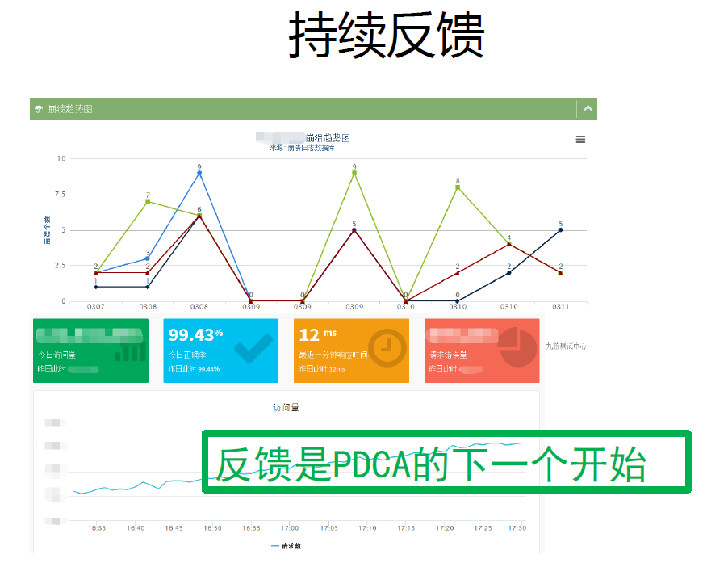Click the blue data point labeled 9
The width and height of the screenshot is (728, 563).
pos(199,173)
